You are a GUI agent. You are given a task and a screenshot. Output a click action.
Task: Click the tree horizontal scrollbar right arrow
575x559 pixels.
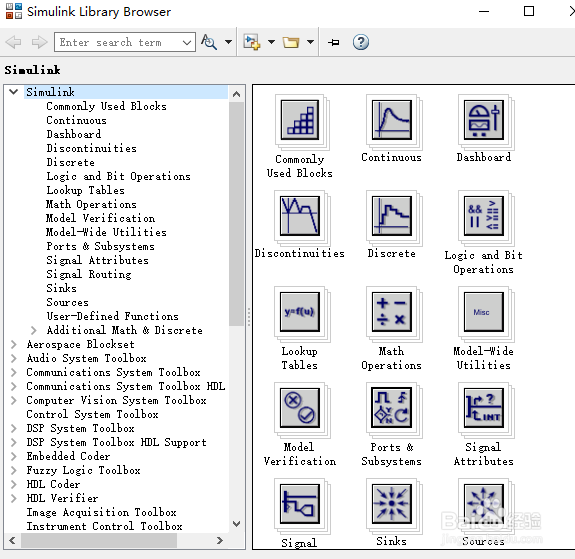(220, 540)
